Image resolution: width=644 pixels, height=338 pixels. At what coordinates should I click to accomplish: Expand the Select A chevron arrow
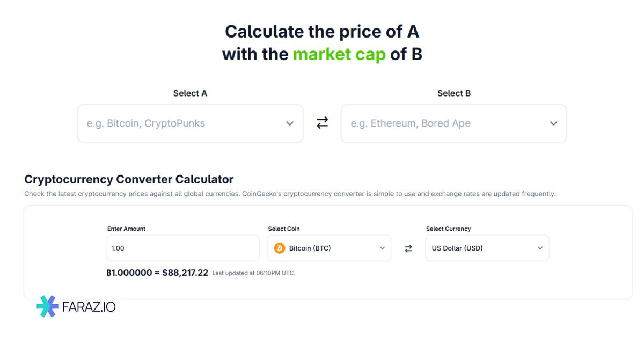point(290,123)
